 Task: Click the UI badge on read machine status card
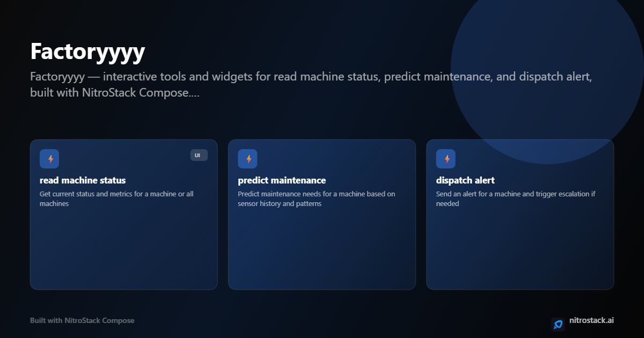tap(199, 155)
